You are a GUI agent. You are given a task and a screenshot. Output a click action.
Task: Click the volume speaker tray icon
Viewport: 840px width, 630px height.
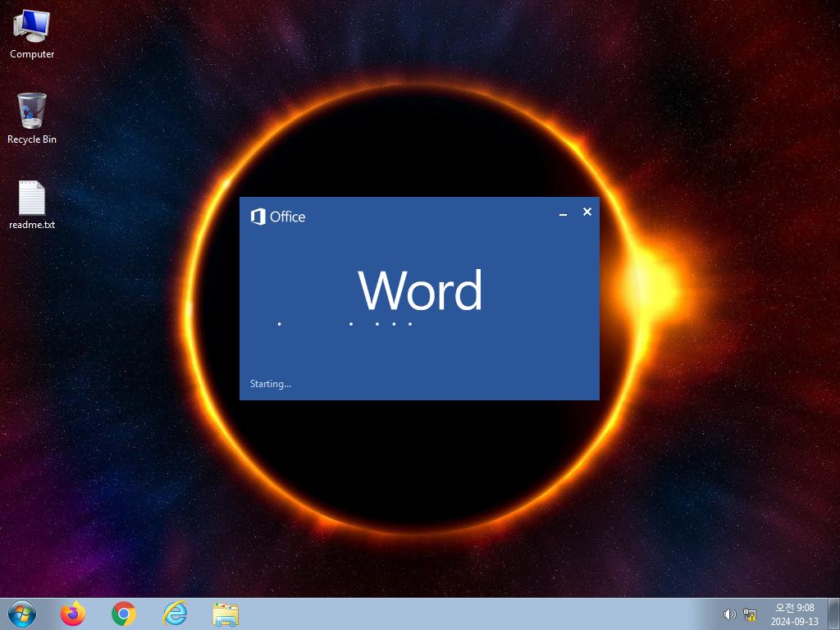click(x=729, y=614)
